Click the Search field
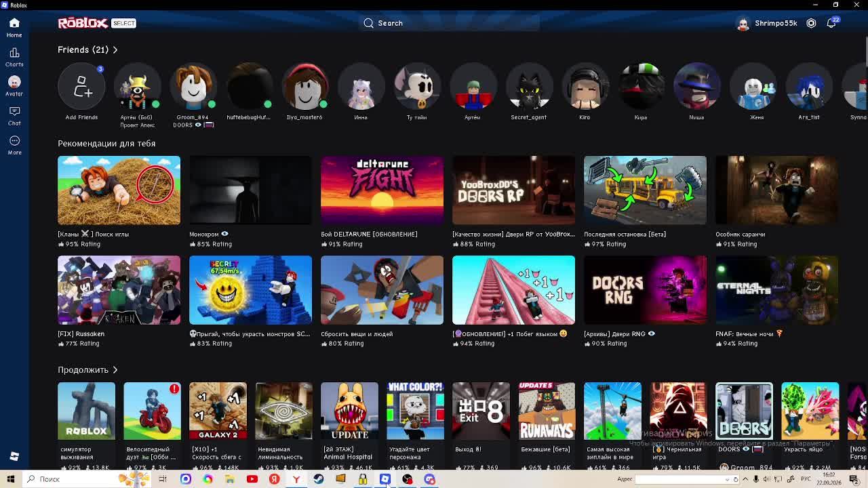 click(449, 23)
